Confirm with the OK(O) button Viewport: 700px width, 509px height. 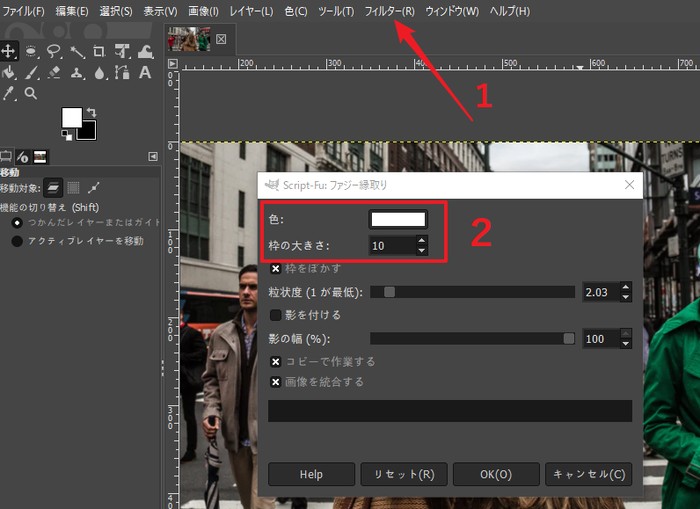tap(496, 474)
